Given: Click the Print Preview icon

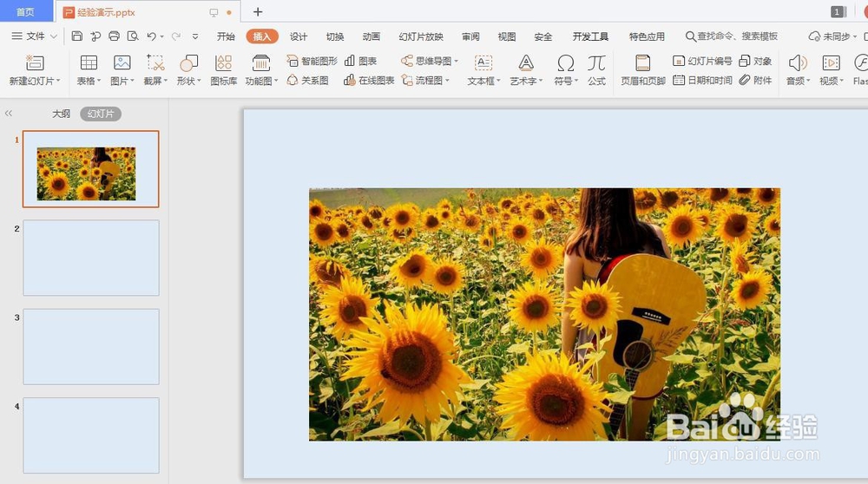Looking at the screenshot, I should (x=132, y=36).
